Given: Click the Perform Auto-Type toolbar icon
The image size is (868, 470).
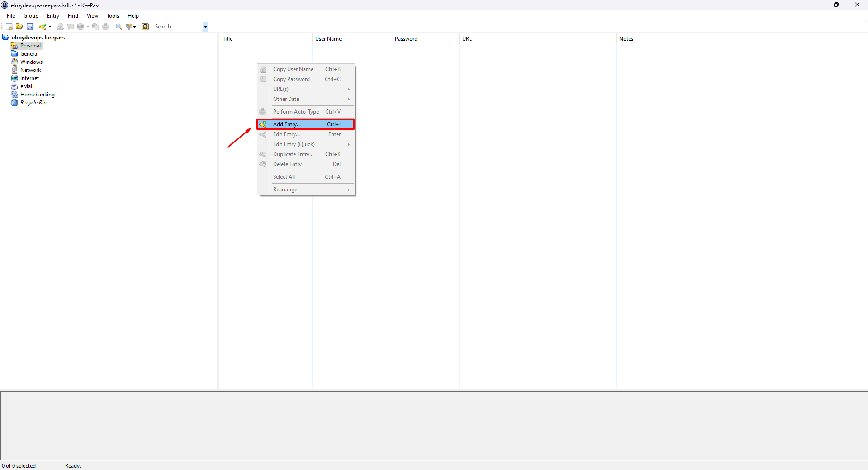Looking at the screenshot, I should pos(106,27).
